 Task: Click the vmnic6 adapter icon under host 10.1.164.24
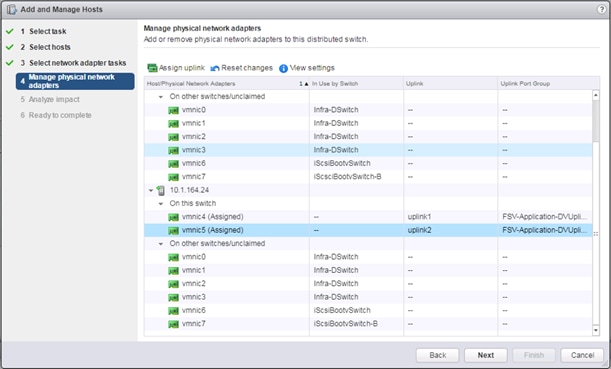tap(173, 311)
